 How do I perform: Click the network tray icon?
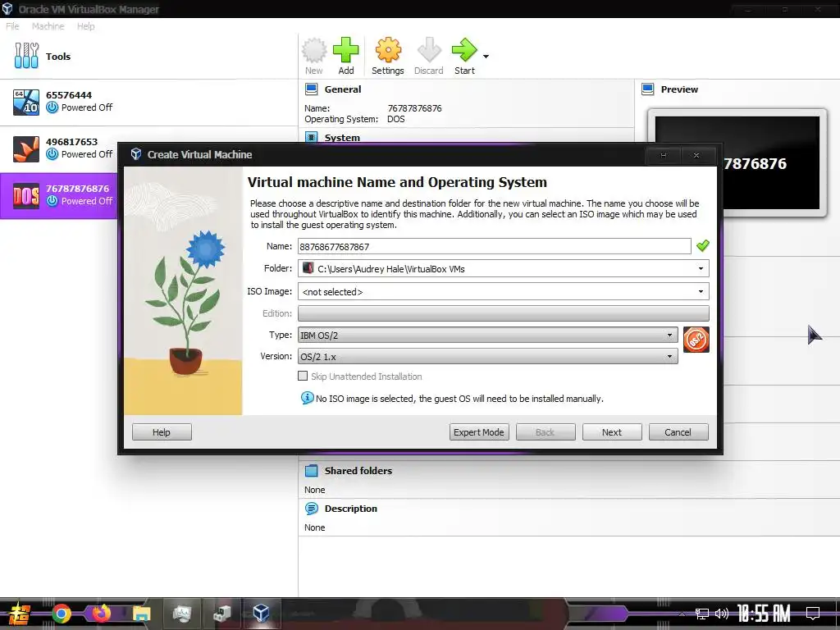click(x=701, y=614)
